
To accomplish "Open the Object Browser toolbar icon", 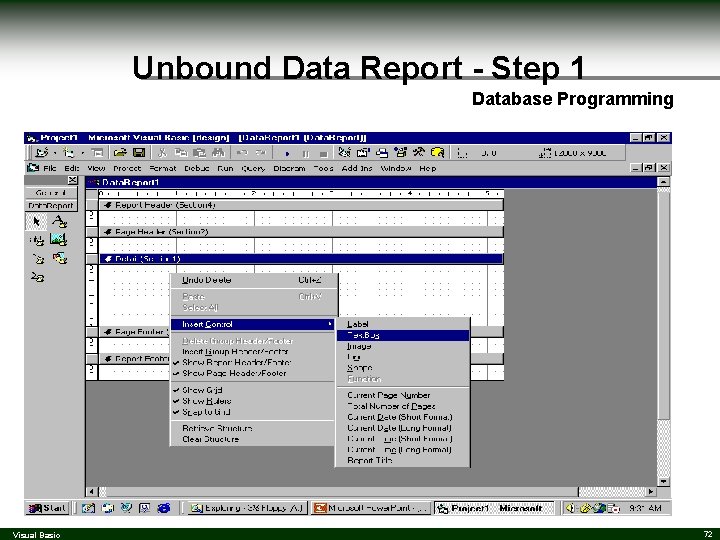I will tap(400, 152).
